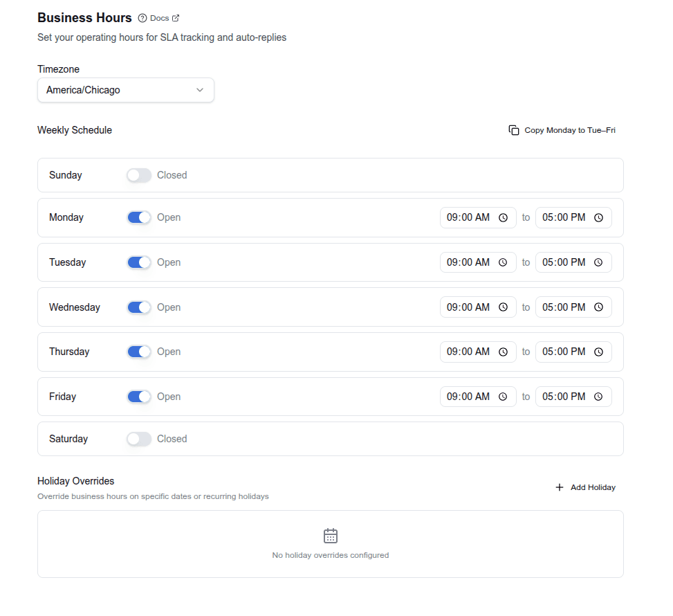Image resolution: width=673 pixels, height=616 pixels.
Task: Open Friday's end time clock picker
Action: (x=598, y=396)
